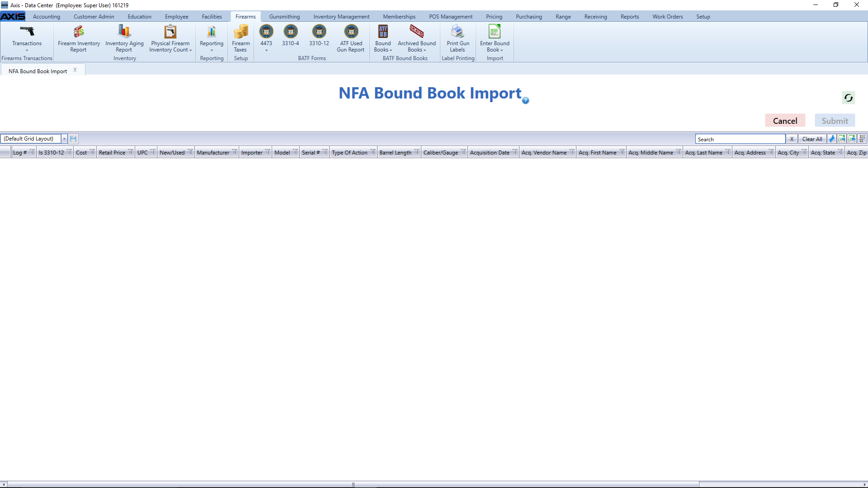This screenshot has height=488, width=868.
Task: Sort by the Retail Price column header
Action: 112,153
